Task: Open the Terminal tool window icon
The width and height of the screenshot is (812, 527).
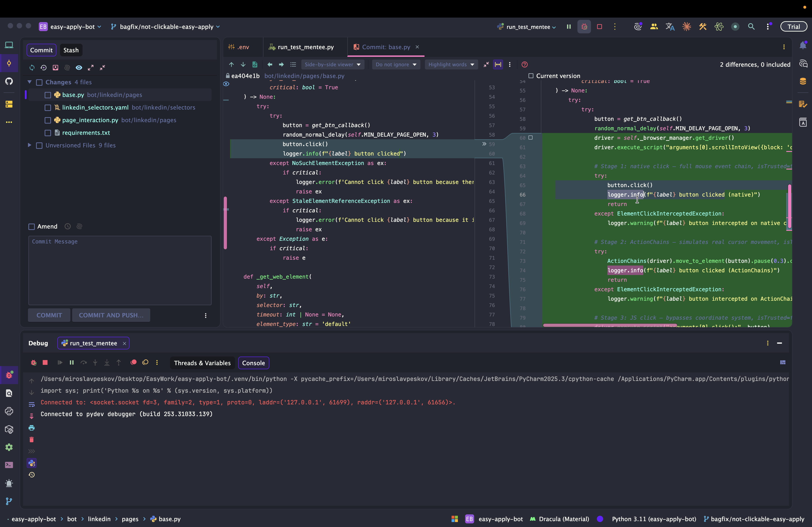Action: click(x=9, y=465)
